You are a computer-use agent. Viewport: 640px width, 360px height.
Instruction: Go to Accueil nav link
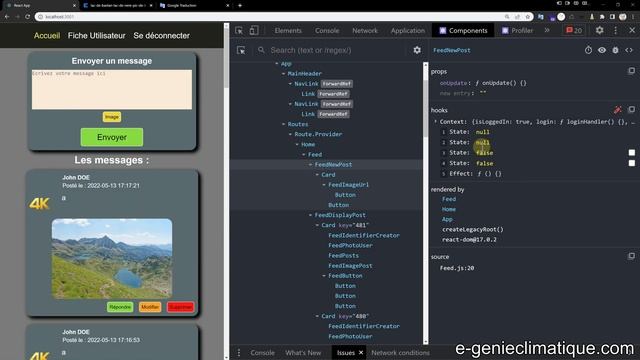click(x=47, y=36)
